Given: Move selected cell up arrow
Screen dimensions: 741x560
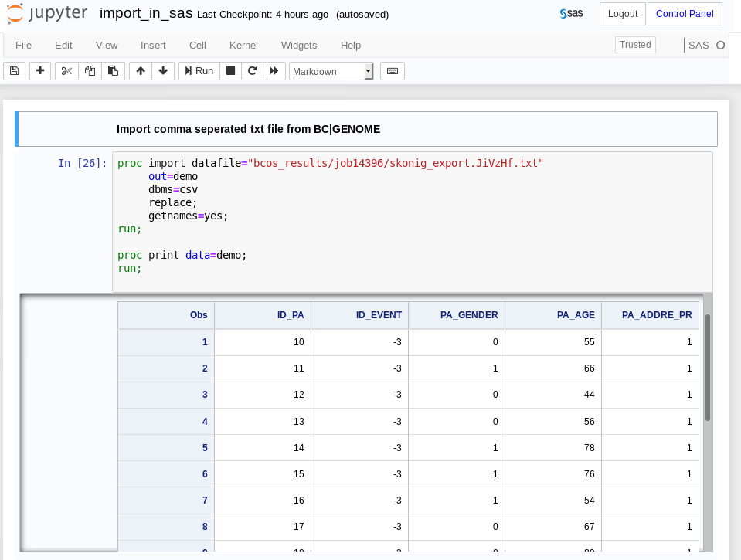Looking at the screenshot, I should click(141, 71).
